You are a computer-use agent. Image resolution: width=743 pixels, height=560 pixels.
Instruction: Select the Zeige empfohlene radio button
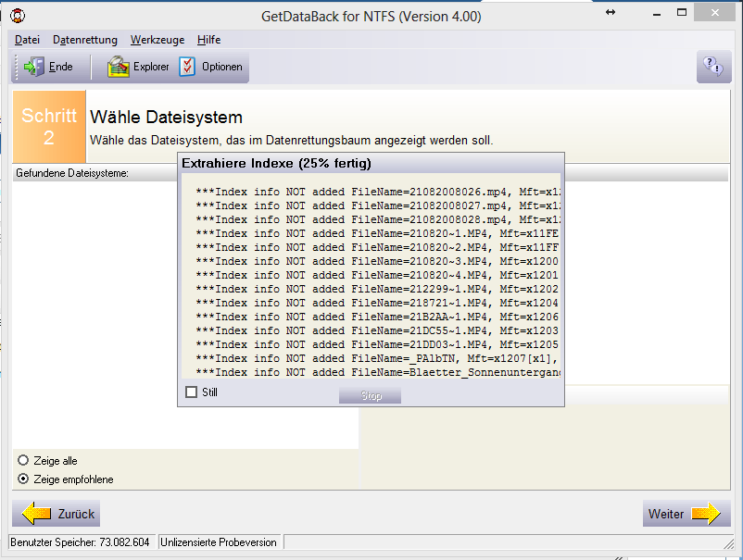[23, 479]
